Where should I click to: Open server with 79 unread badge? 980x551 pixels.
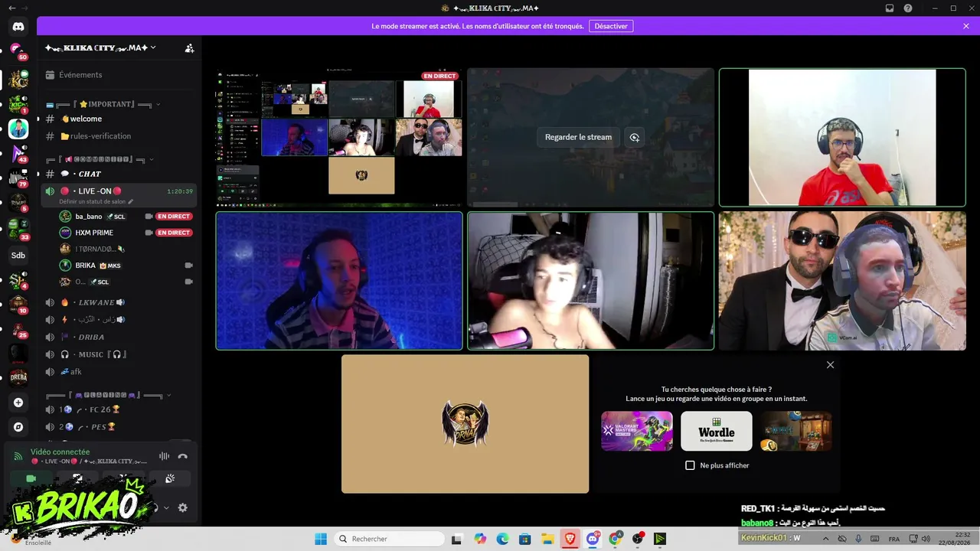pyautogui.click(x=18, y=178)
